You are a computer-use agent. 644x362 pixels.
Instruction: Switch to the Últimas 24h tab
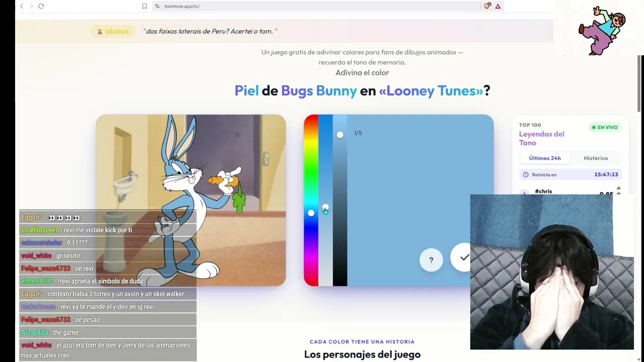coord(545,158)
